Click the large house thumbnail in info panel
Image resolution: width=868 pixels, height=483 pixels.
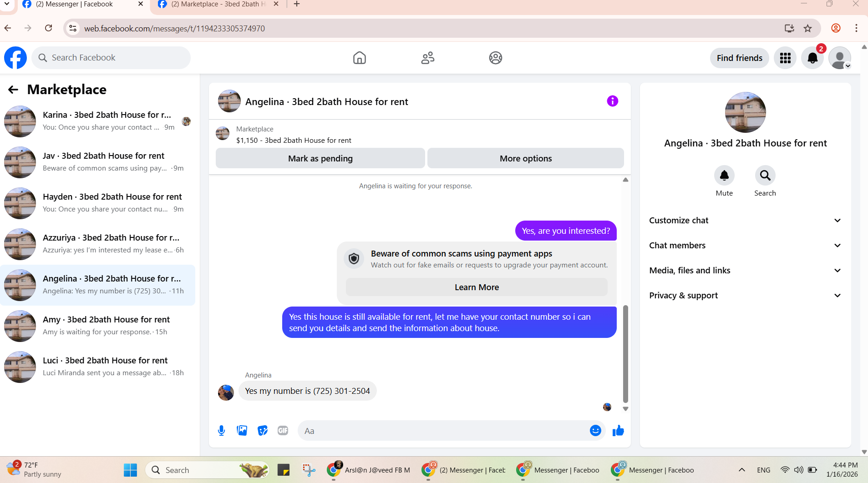point(745,112)
